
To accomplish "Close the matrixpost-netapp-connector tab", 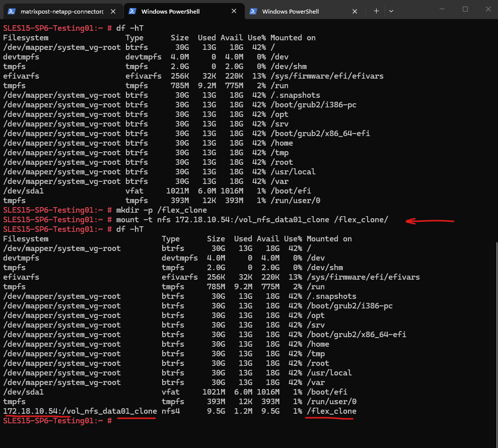I will pos(114,11).
